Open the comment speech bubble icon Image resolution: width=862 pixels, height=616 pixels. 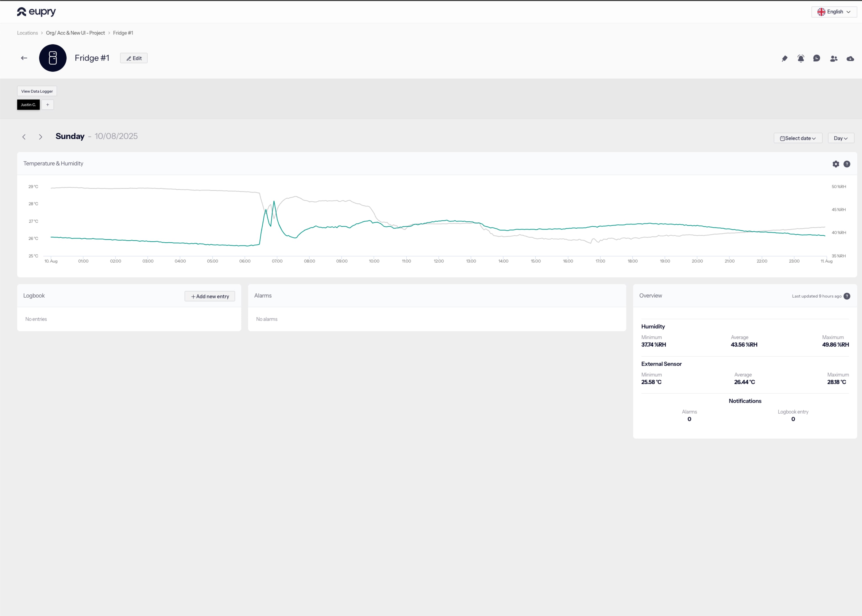(817, 58)
